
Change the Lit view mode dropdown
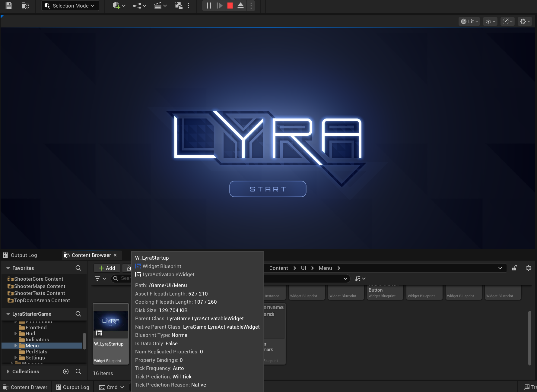tap(469, 21)
